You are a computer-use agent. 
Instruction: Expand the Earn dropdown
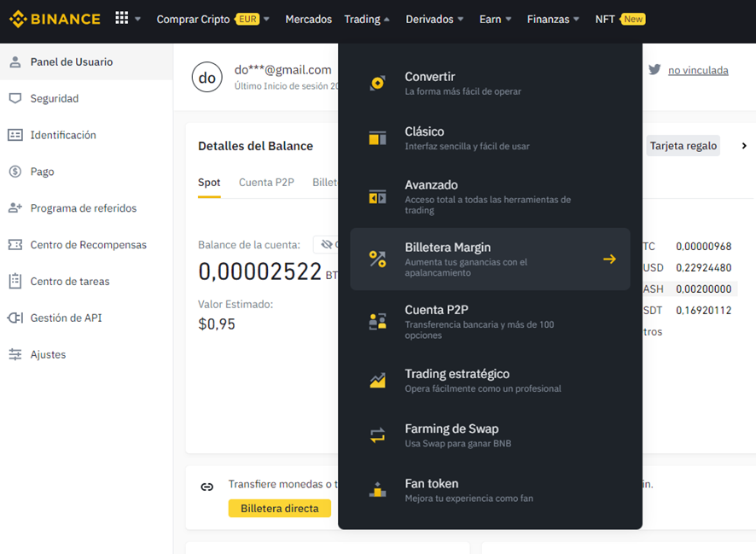click(x=509, y=20)
